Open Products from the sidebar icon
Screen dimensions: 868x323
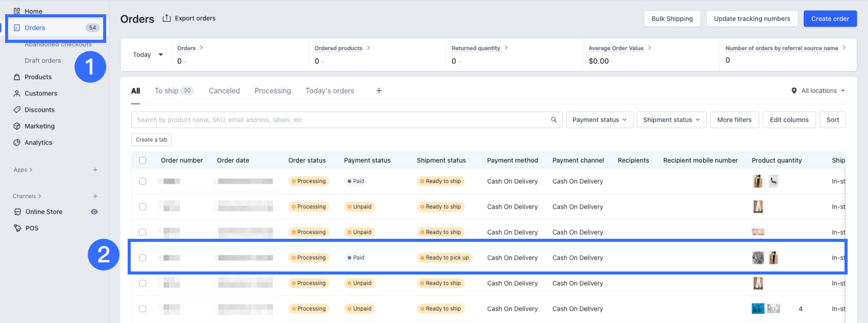point(17,77)
